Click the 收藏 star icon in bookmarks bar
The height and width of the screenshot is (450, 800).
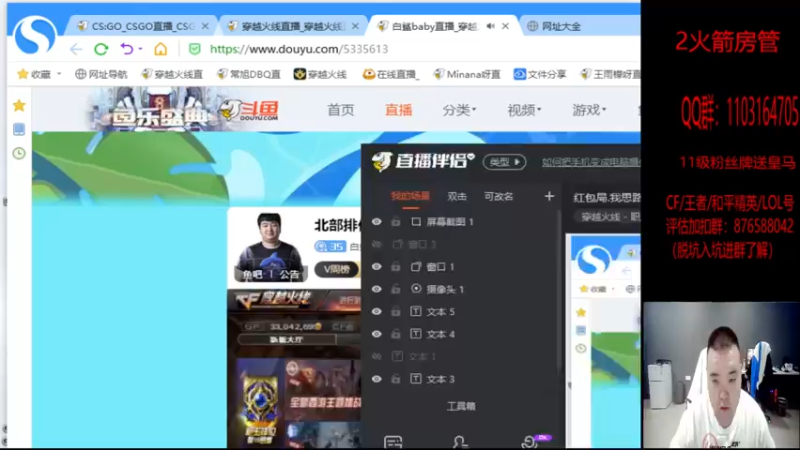tap(22, 74)
